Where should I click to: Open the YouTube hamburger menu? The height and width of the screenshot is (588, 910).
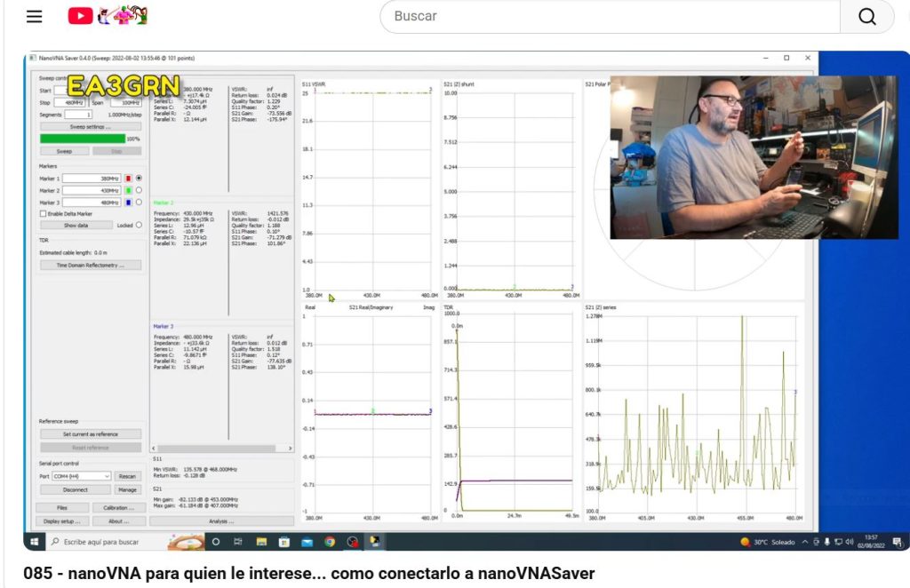pyautogui.click(x=35, y=16)
